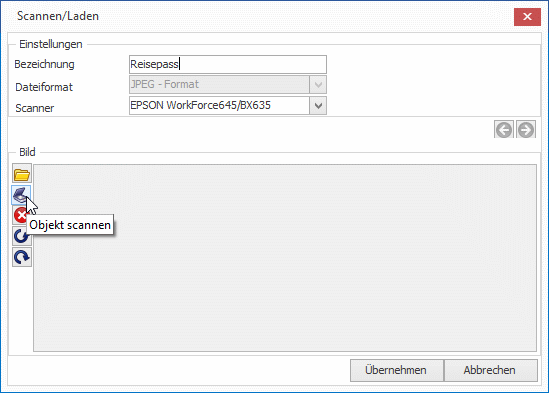549x393 pixels.
Task: Click the Scannen/Laden title bar
Action: click(245, 16)
